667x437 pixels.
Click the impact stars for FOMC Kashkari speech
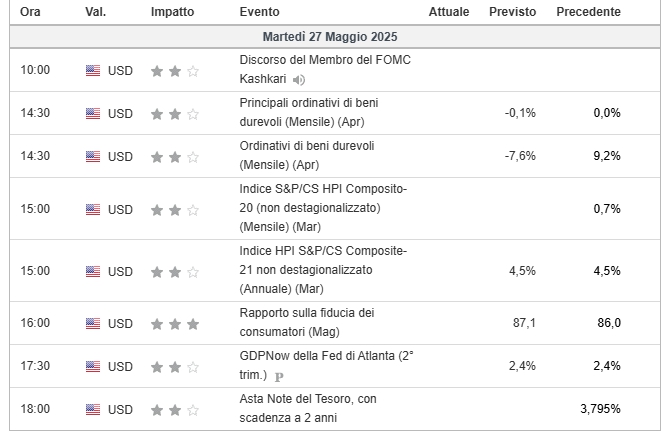coord(175,71)
